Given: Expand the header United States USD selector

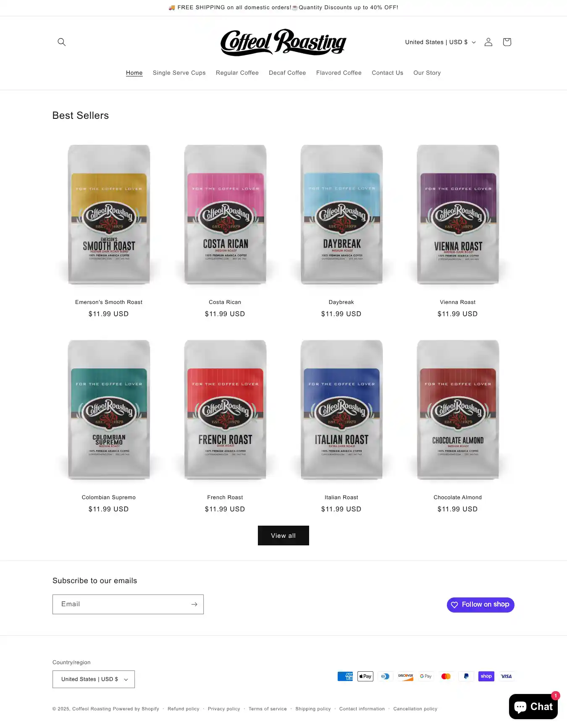Looking at the screenshot, I should click(x=440, y=42).
